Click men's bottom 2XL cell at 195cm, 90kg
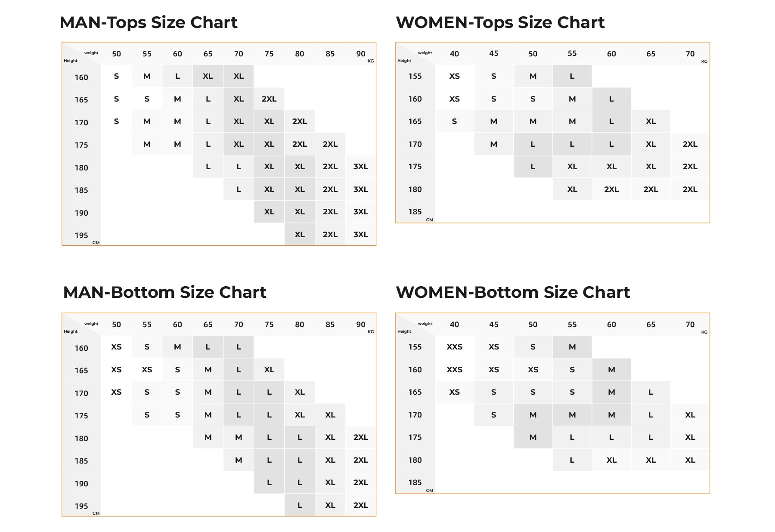 coord(360,505)
